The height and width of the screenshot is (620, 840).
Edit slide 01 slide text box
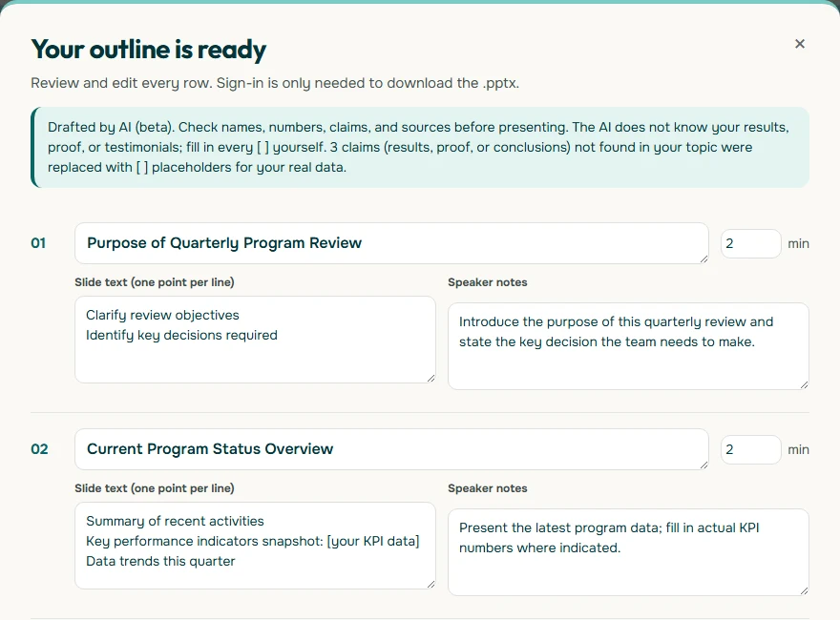[255, 340]
